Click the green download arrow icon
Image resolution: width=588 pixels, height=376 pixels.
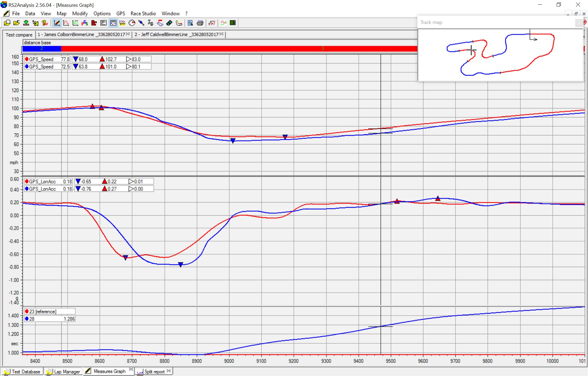(26, 23)
